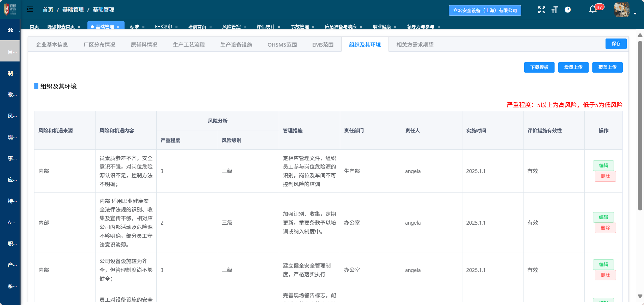
Task: Open the 原辅料情况 section tab
Action: point(144,45)
